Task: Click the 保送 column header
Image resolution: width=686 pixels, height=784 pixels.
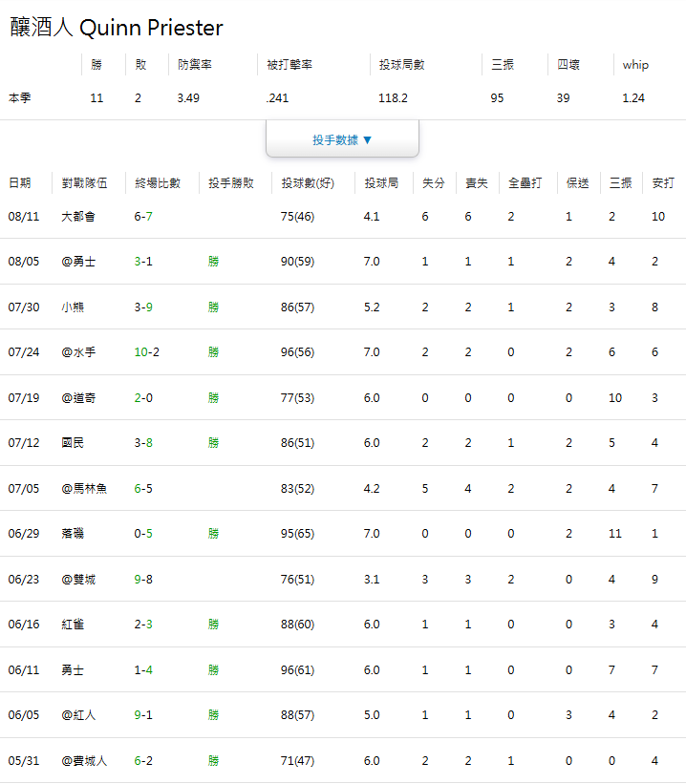Action: click(x=577, y=183)
